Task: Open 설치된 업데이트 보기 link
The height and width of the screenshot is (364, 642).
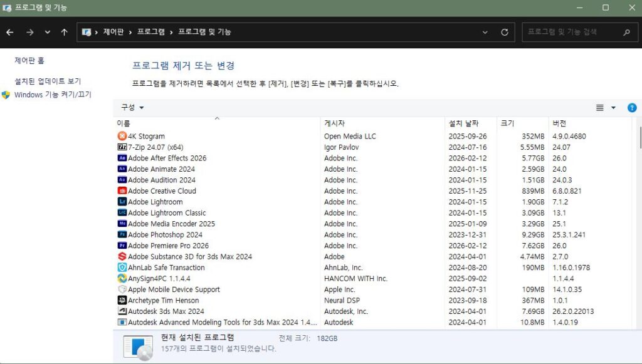Action: click(48, 81)
